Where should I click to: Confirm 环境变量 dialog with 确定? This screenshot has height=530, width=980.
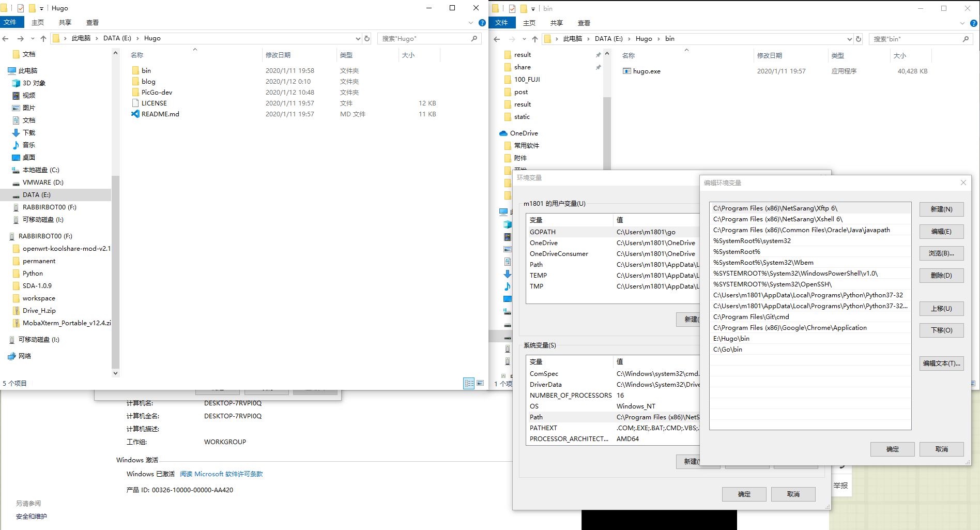point(744,494)
